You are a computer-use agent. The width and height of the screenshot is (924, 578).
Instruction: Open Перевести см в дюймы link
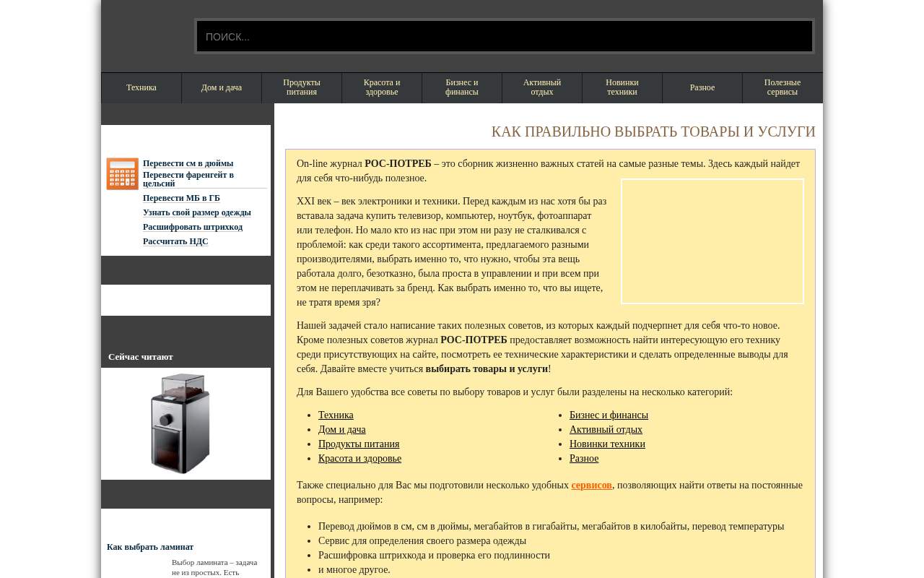point(188,163)
